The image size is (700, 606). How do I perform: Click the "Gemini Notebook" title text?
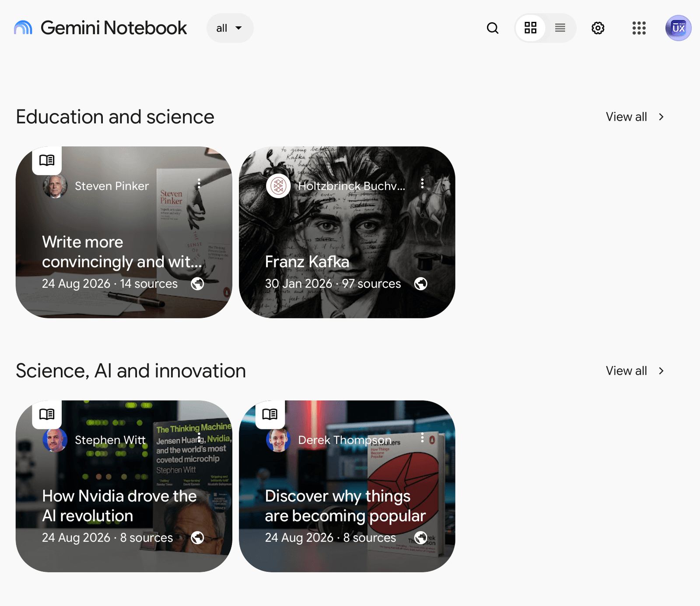(x=114, y=28)
